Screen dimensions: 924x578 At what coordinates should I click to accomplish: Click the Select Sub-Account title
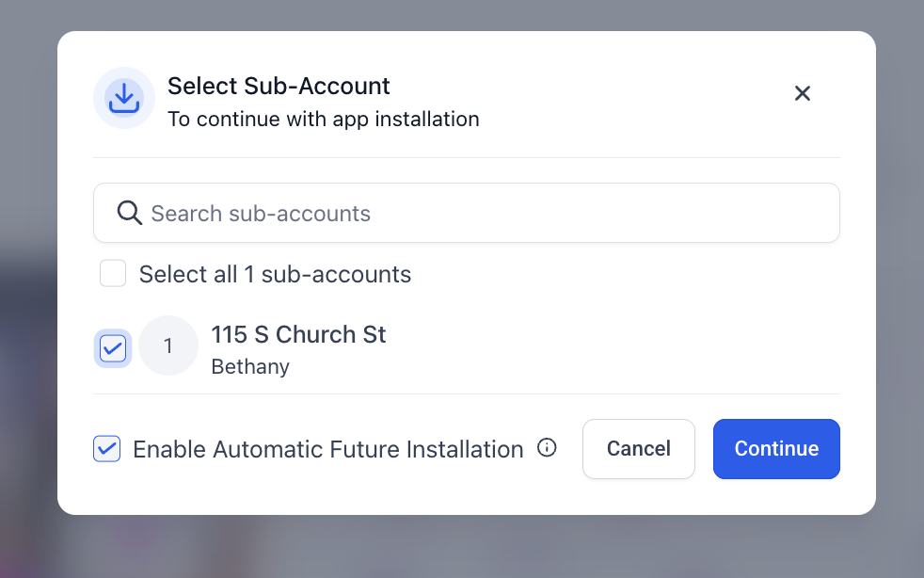click(279, 86)
